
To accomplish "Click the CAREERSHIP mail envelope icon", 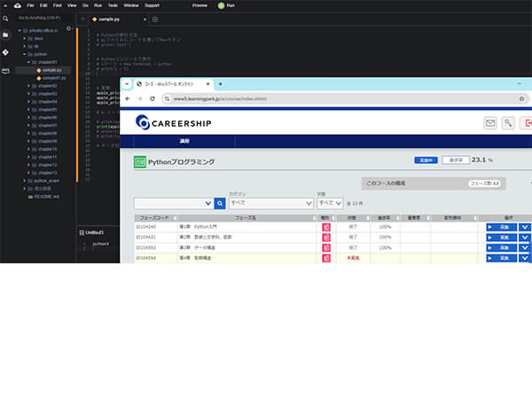I will pos(490,123).
